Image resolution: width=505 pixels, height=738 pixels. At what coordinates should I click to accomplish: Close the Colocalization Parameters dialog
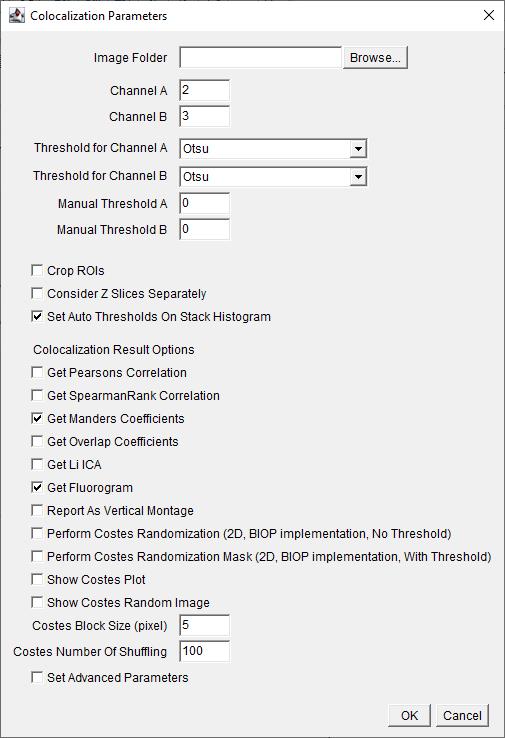click(489, 16)
